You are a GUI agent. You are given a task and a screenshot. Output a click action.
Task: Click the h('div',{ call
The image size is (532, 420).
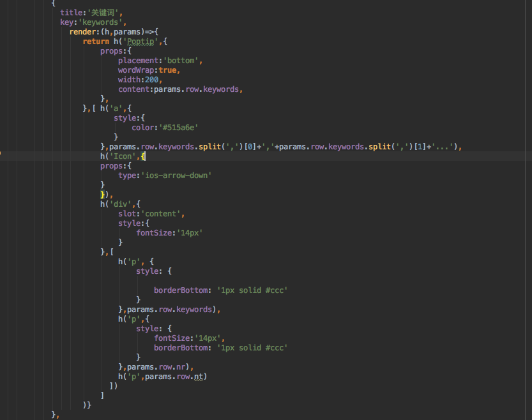click(x=120, y=204)
